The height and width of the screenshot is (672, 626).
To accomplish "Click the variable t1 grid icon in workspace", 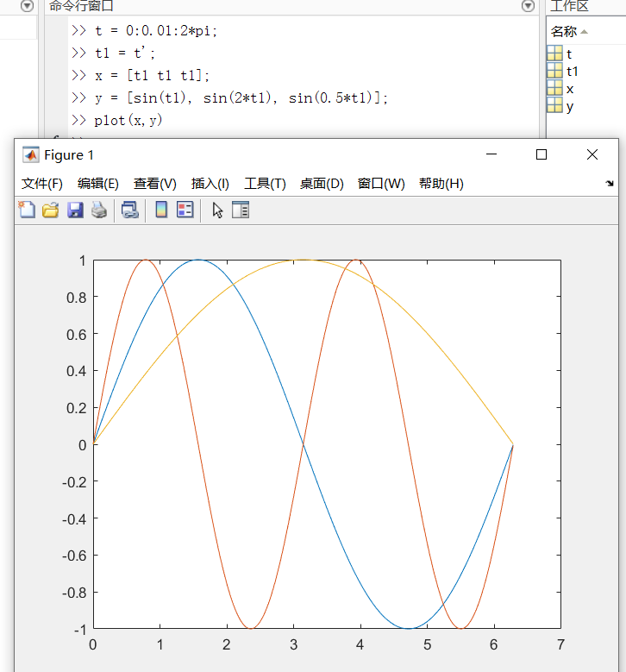I will point(554,71).
